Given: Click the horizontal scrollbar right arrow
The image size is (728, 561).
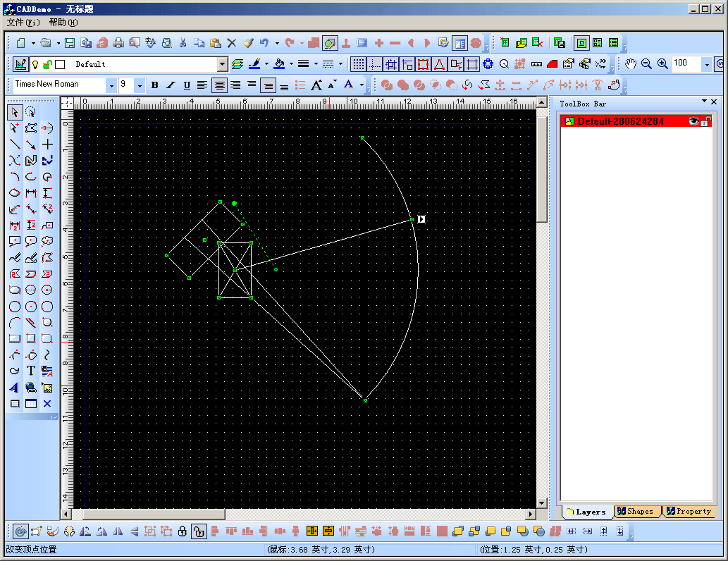Looking at the screenshot, I should 531,514.
